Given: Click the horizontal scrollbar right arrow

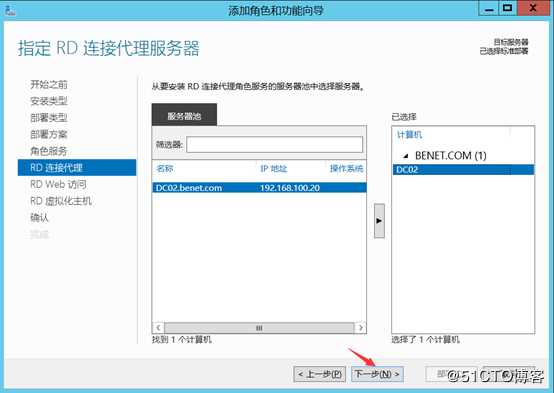Looking at the screenshot, I should coord(360,328).
